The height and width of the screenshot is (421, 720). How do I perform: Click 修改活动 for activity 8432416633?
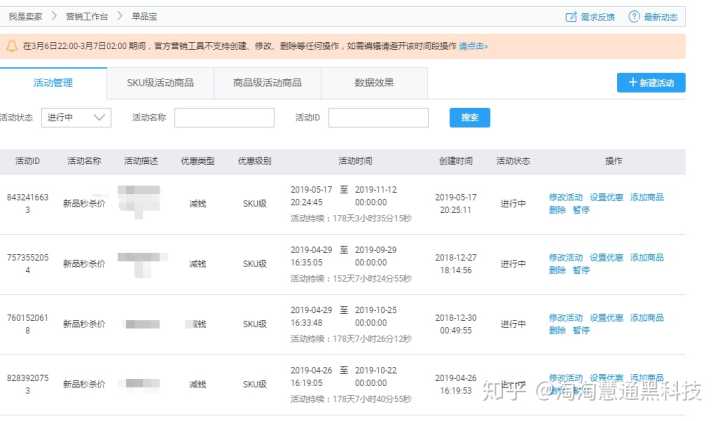pos(565,197)
